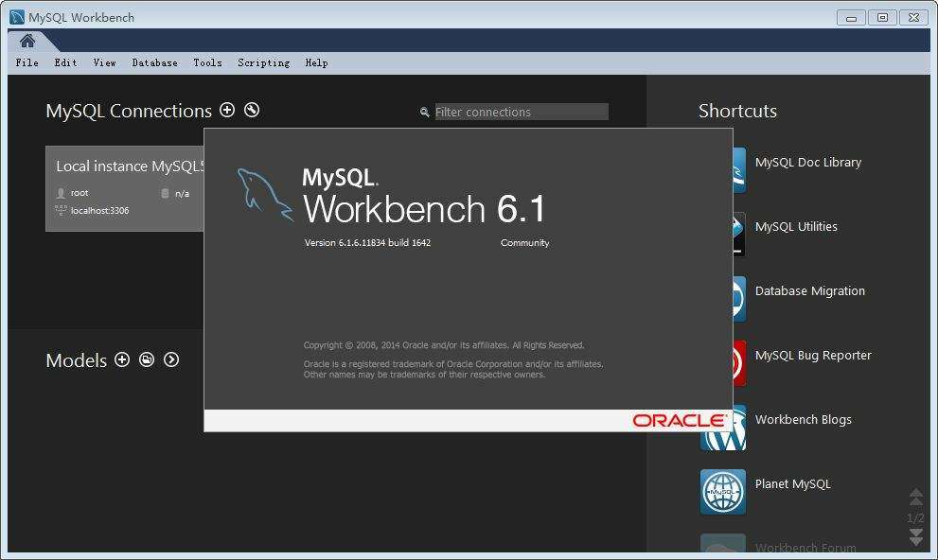Click the Community edition label
This screenshot has width=938, height=560.
[x=524, y=243]
